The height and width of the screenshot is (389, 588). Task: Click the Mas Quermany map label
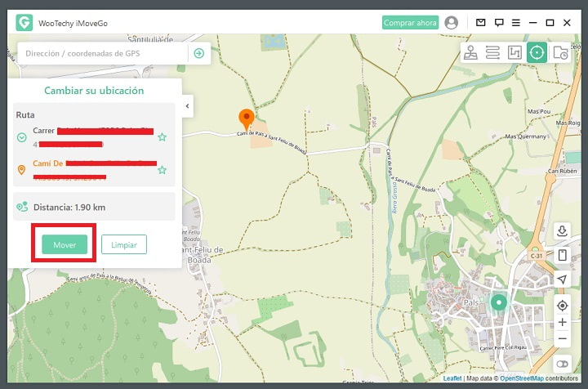(525, 136)
